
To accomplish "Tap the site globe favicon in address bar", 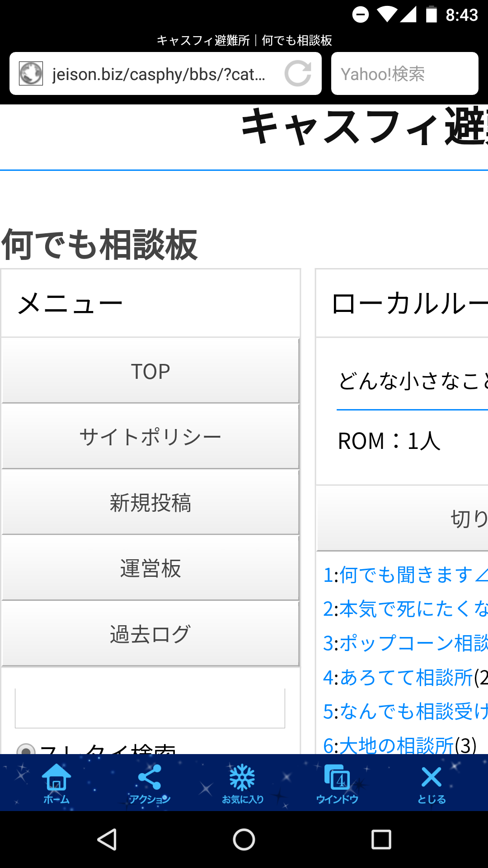I will click(x=31, y=73).
